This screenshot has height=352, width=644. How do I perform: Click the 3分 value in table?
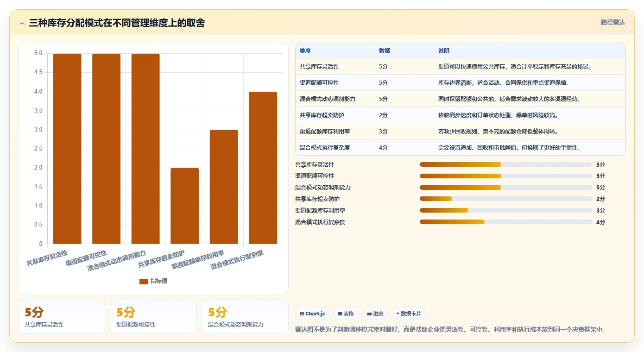(383, 132)
